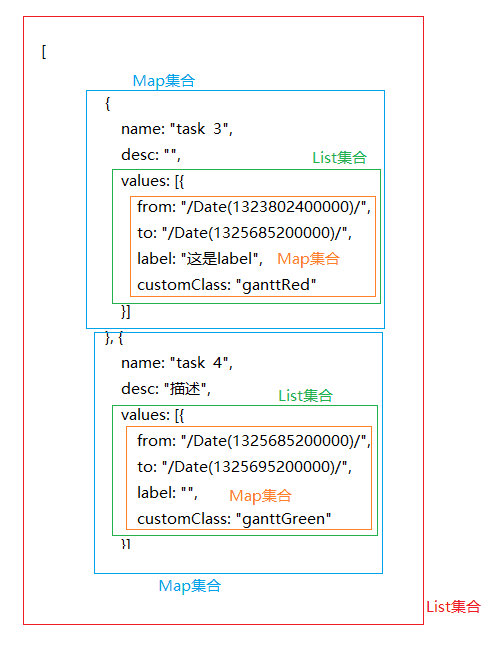This screenshot has height=654, width=500.
Task: Click the first values: [{ line
Action: [153, 181]
